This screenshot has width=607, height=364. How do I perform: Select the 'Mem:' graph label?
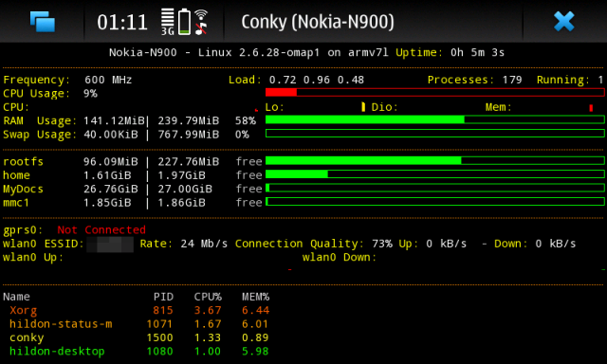click(x=498, y=107)
